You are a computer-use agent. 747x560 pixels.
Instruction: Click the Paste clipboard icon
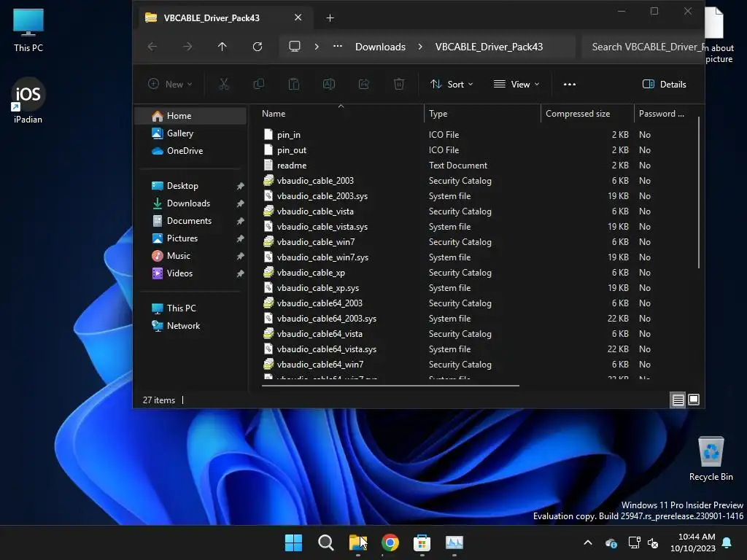click(x=294, y=85)
